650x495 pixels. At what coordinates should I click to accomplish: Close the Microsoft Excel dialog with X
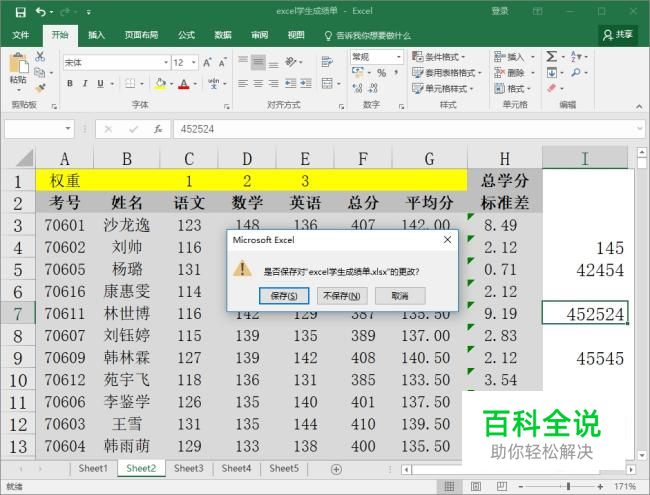point(448,240)
